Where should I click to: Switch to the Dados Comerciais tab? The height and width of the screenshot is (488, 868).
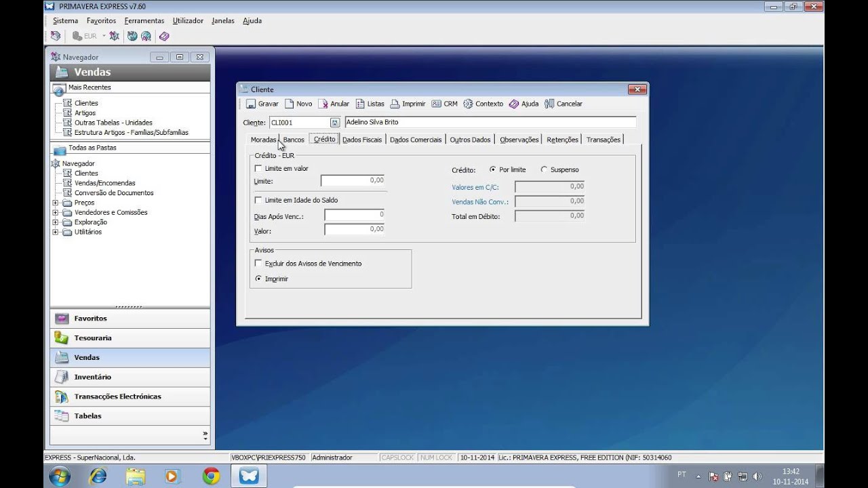click(x=416, y=140)
